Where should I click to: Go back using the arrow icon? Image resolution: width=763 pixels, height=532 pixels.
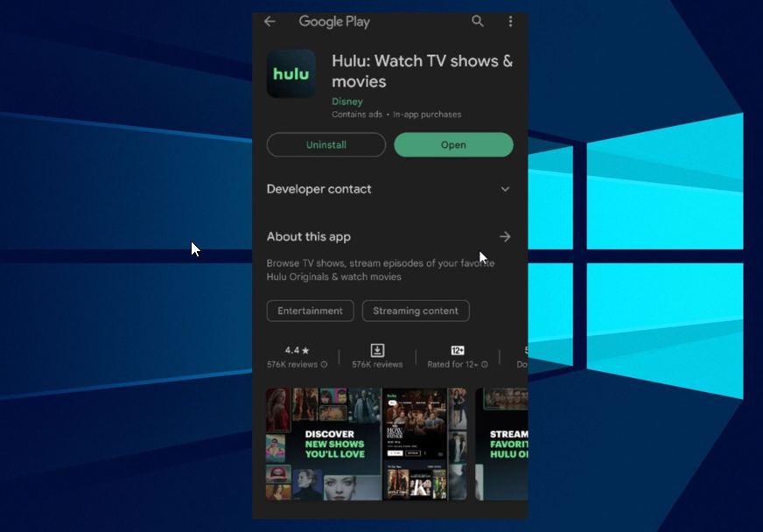[269, 21]
